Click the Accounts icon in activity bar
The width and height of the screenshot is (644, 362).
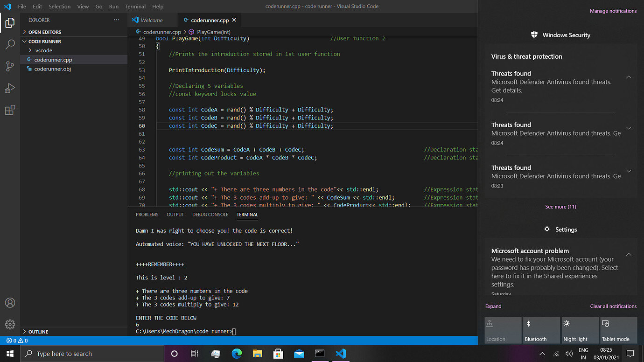tap(10, 303)
